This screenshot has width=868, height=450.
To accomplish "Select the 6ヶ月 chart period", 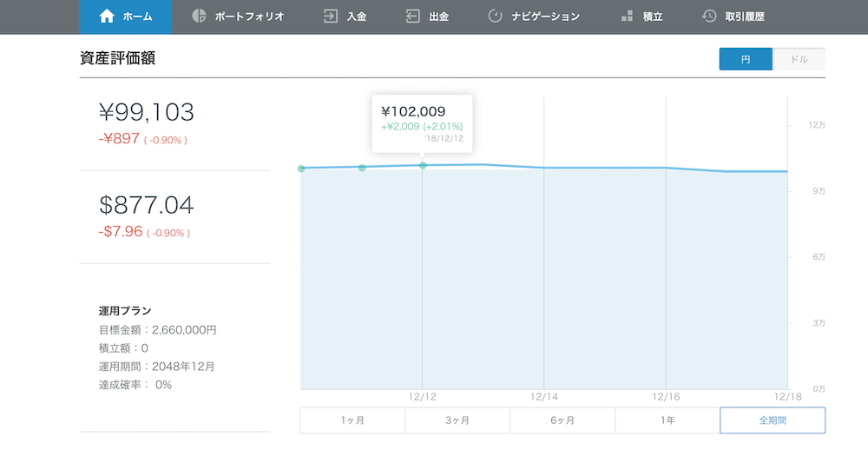I will [x=562, y=420].
